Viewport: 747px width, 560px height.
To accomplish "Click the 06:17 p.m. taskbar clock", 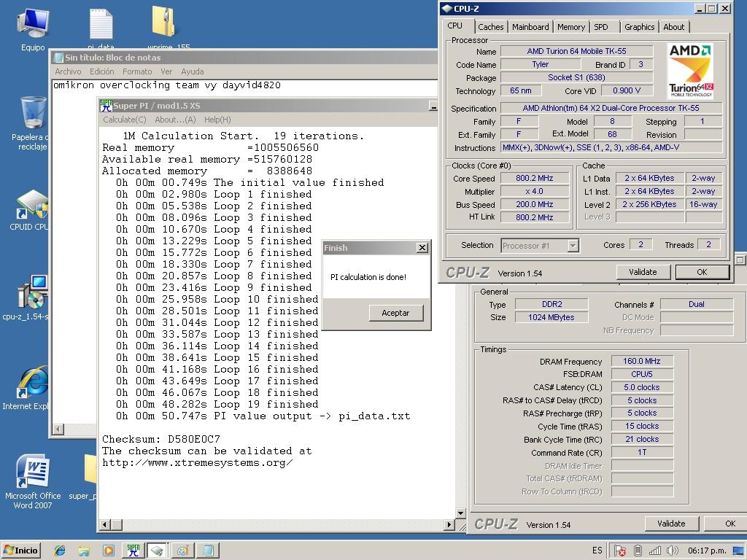I will pos(706,551).
